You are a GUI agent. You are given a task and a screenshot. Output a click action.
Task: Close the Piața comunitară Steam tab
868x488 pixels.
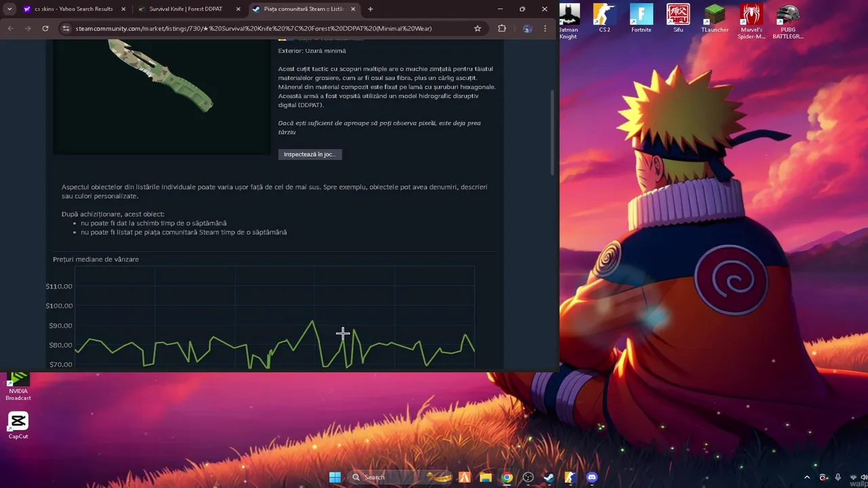click(x=353, y=9)
